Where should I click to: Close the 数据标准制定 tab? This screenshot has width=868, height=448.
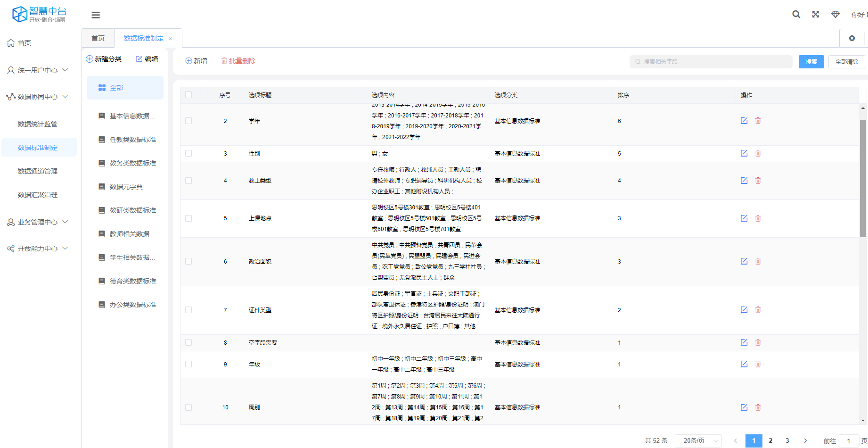(170, 39)
